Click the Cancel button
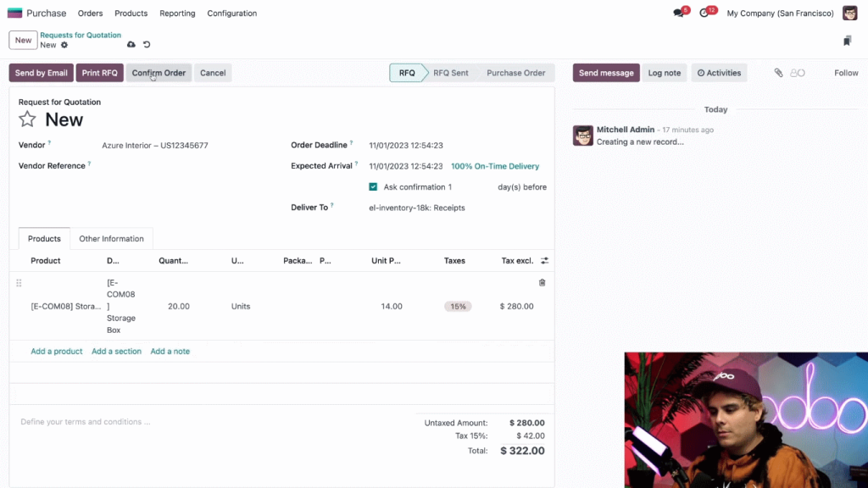The height and width of the screenshot is (488, 868). pyautogui.click(x=213, y=73)
